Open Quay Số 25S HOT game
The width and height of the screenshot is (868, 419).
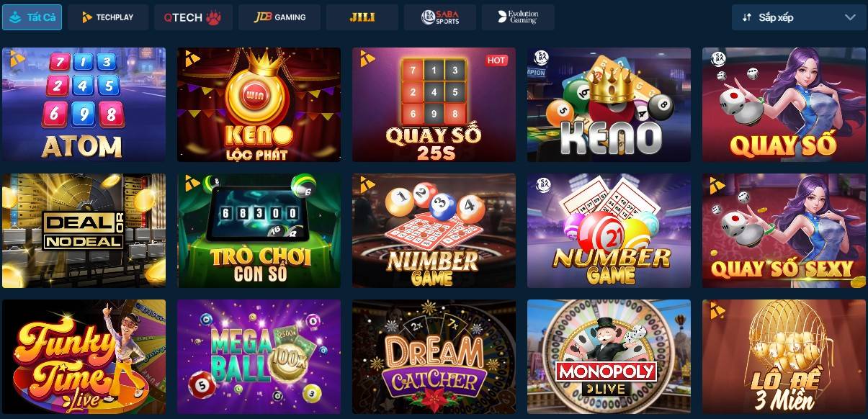[x=434, y=104]
